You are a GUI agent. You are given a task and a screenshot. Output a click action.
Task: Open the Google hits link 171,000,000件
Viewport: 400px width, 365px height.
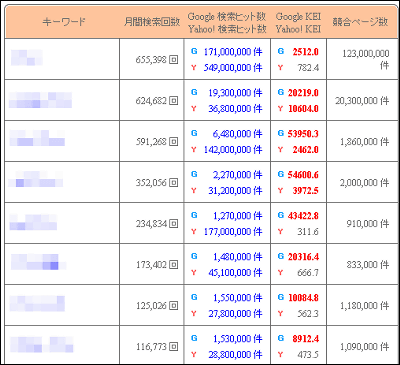click(x=233, y=52)
